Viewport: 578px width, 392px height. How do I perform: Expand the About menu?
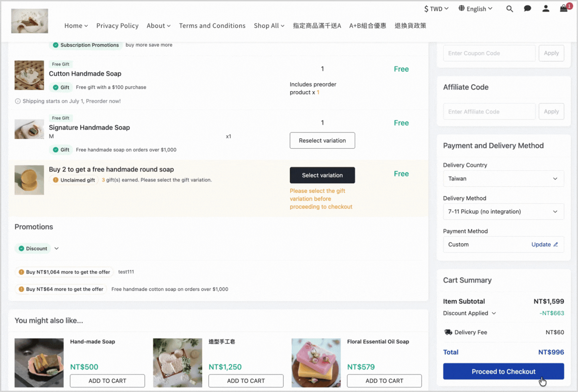[159, 26]
